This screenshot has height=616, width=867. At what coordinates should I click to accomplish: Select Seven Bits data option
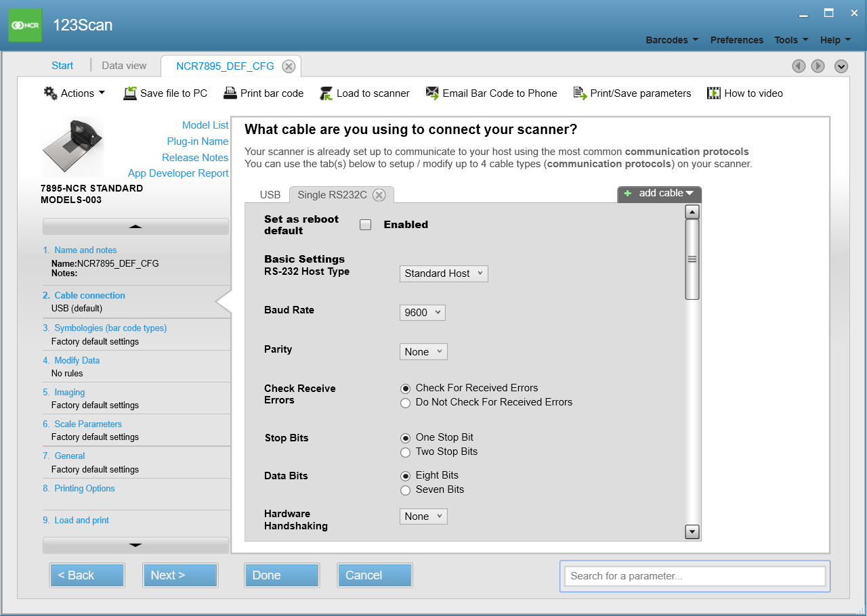(406, 490)
